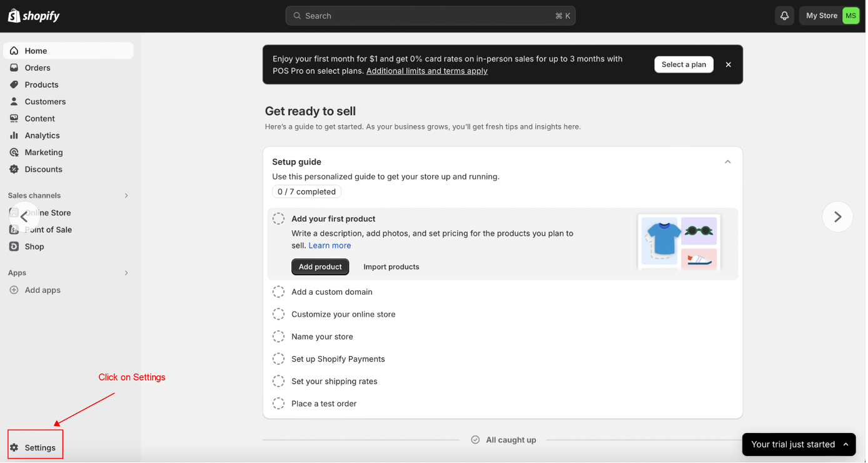The height and width of the screenshot is (463, 868).
Task: Click the Analytics bar chart icon
Action: [14, 135]
